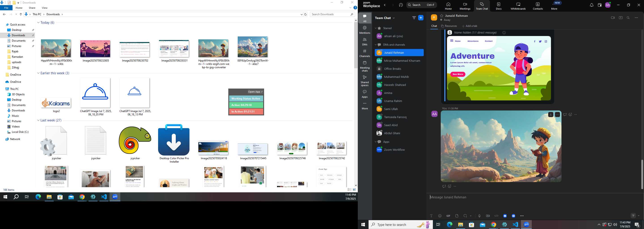The width and height of the screenshot is (644, 229).
Task: Start a video meeting with Junaid Rehman
Action: tap(613, 18)
